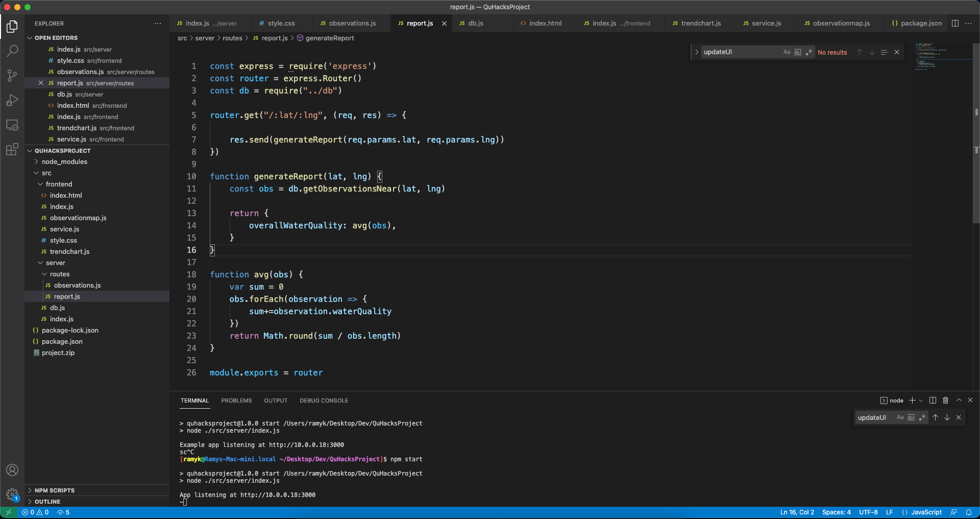
Task: Open the Accounts menu icon
Action: click(12, 470)
